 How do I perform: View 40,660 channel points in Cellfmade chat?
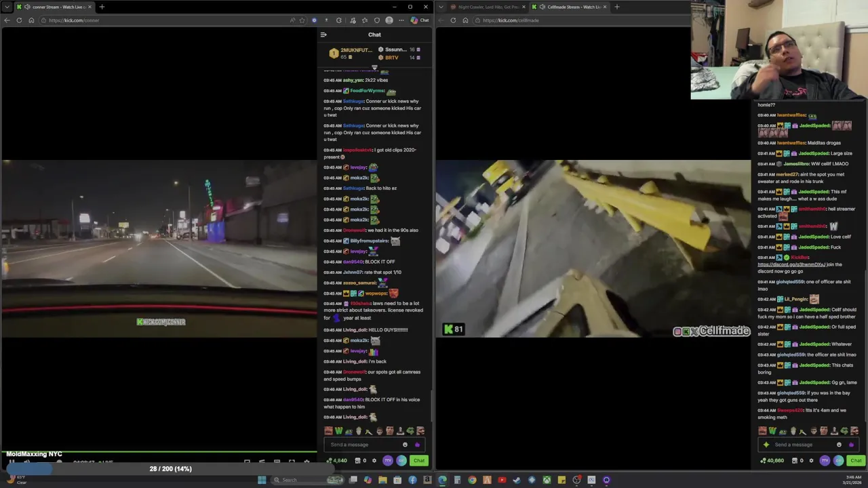coord(773,461)
